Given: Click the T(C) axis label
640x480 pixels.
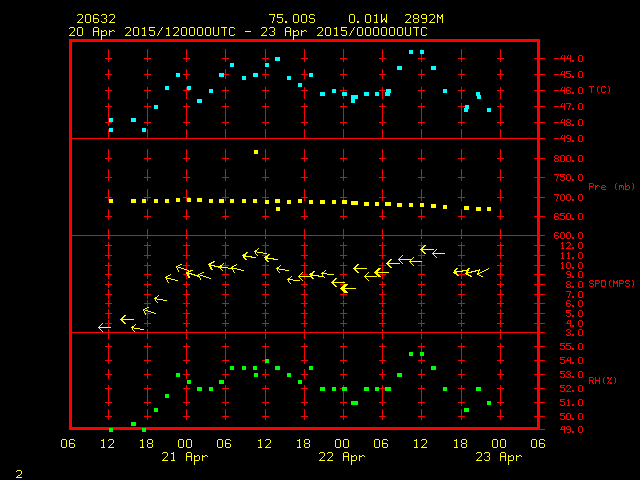Looking at the screenshot, I should click(600, 89).
